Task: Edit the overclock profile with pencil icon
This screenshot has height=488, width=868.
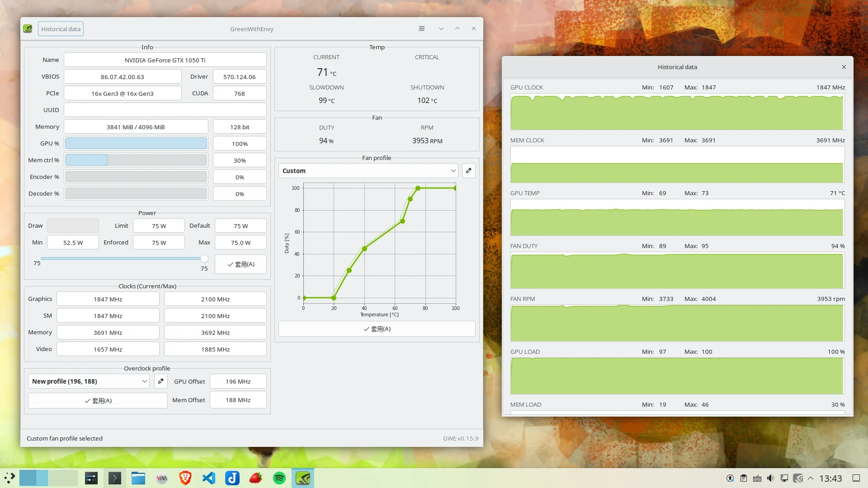Action: click(160, 381)
